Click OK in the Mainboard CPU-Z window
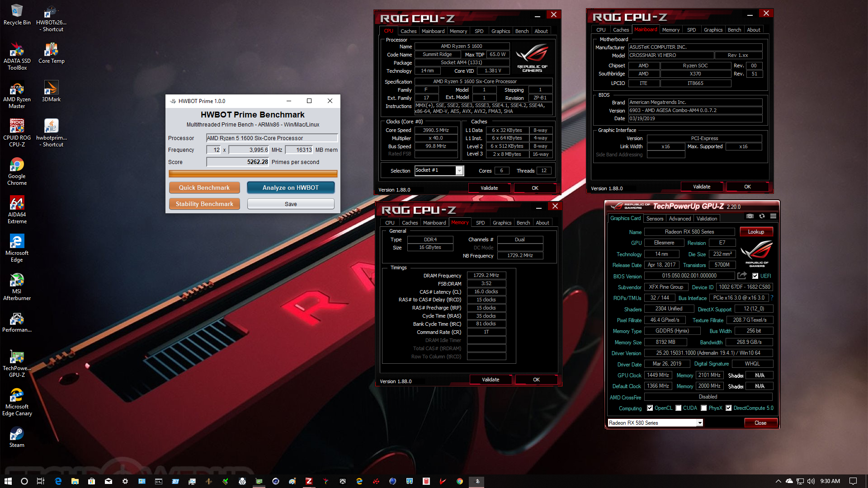The height and width of the screenshot is (488, 868). tap(747, 187)
